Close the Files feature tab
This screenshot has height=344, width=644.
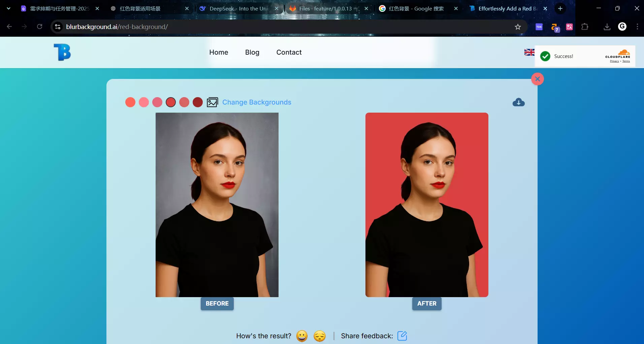(x=366, y=8)
